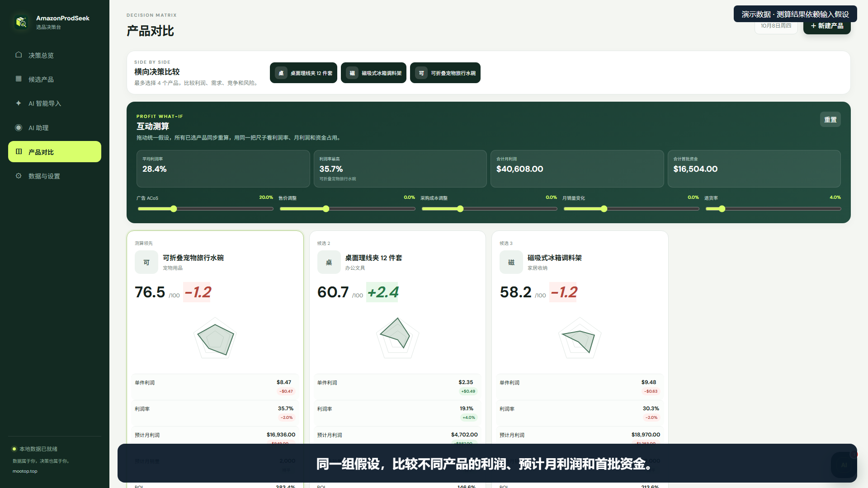Click the 合计月利润 $40,608.00 stat card
Image resolution: width=868 pixels, height=488 pixels.
[577, 169]
